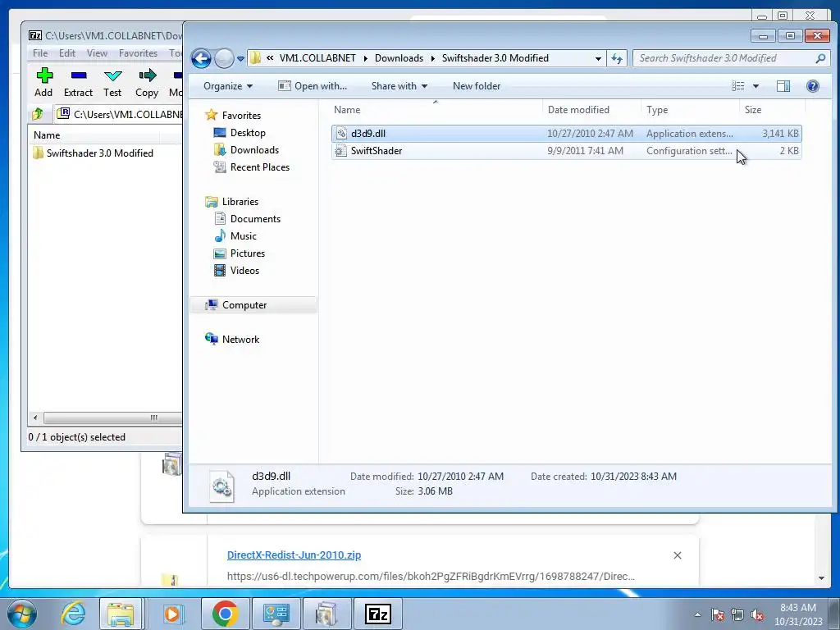Screen dimensions: 840x630
Task: Click Open with... button
Action: coord(313,85)
